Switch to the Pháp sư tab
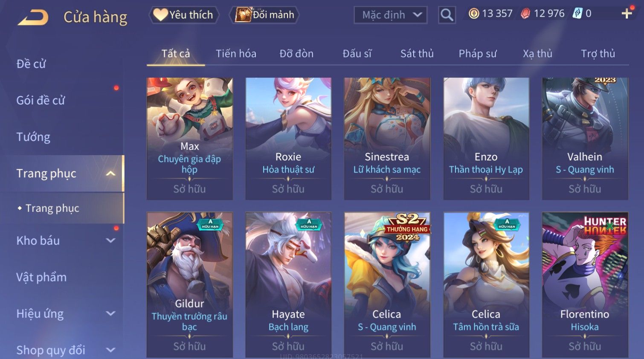Image resolution: width=644 pixels, height=359 pixels. (478, 54)
